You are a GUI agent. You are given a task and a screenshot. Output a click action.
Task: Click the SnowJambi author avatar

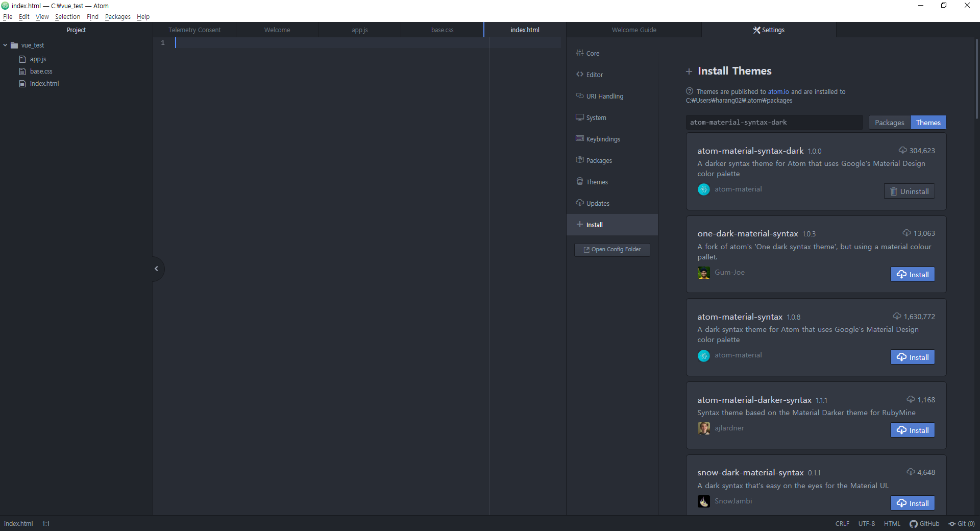704,501
